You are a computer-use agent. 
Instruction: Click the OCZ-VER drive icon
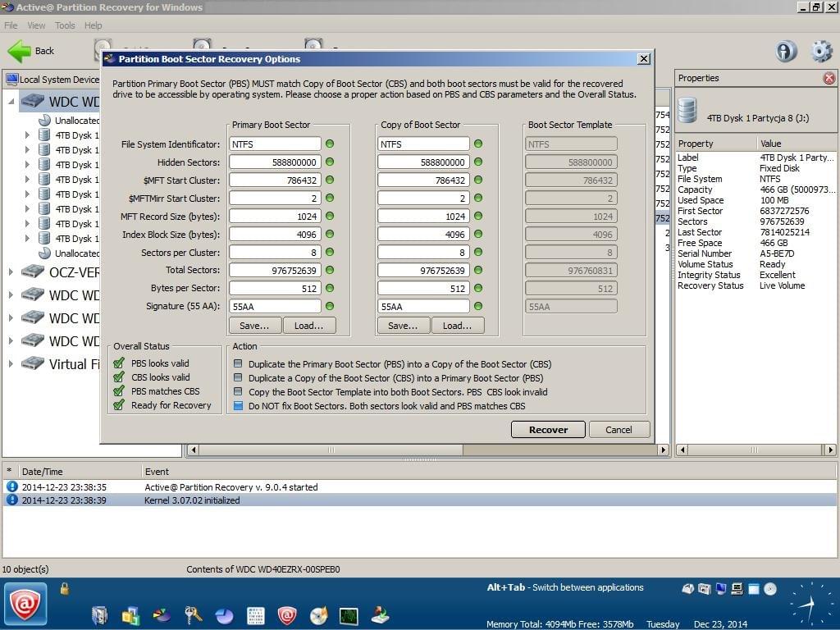click(33, 272)
